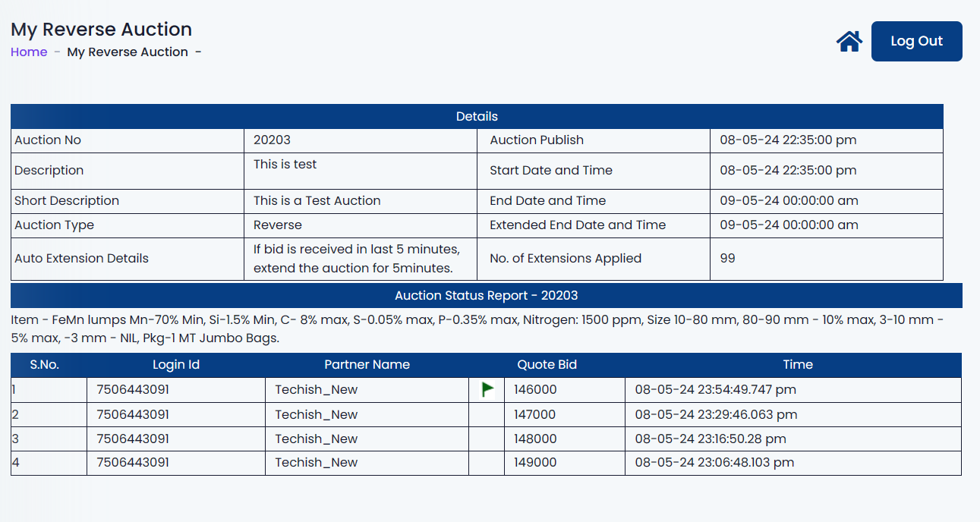Click the 08-05-24 23:16:50.28 pm time cell
The height and width of the screenshot is (522, 980).
tap(710, 439)
